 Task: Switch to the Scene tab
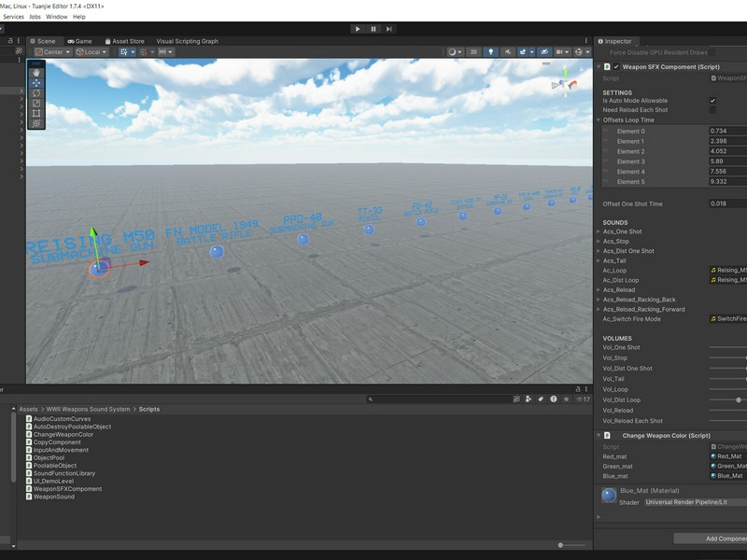[x=43, y=41]
